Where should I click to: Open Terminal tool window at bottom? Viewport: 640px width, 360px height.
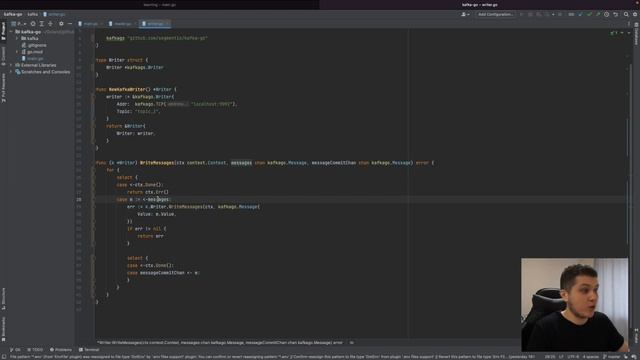(89, 350)
